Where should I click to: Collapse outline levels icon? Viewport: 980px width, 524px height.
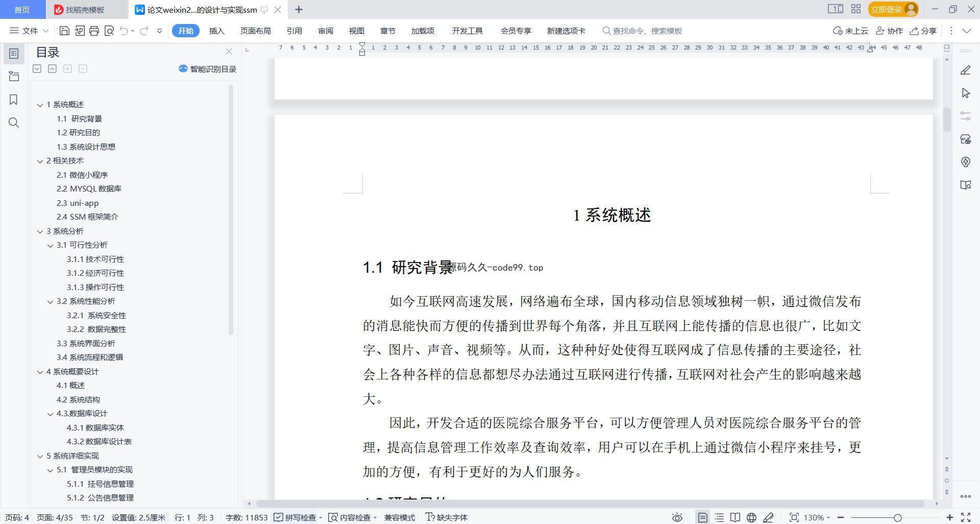(x=52, y=68)
